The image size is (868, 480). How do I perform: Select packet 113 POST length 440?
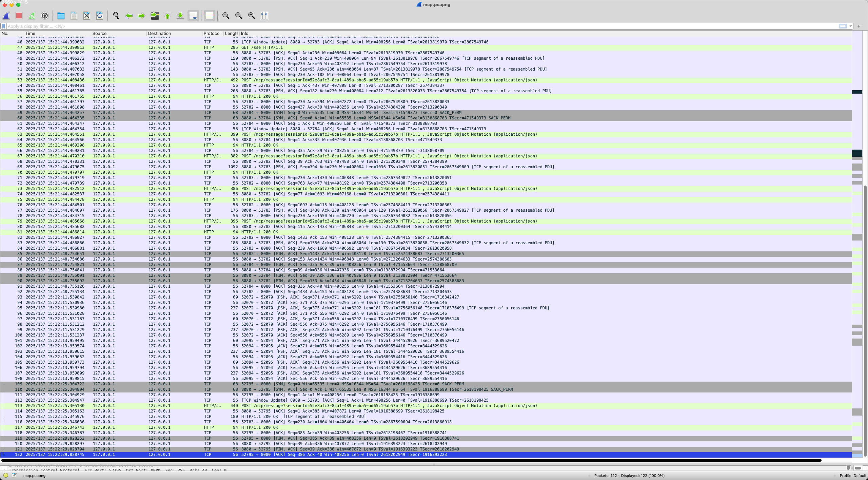pos(426,406)
